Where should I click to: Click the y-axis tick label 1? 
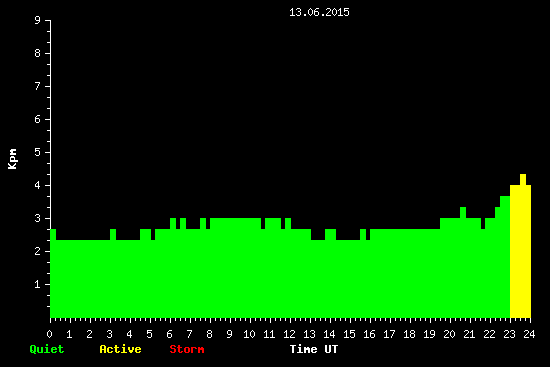(38, 284)
